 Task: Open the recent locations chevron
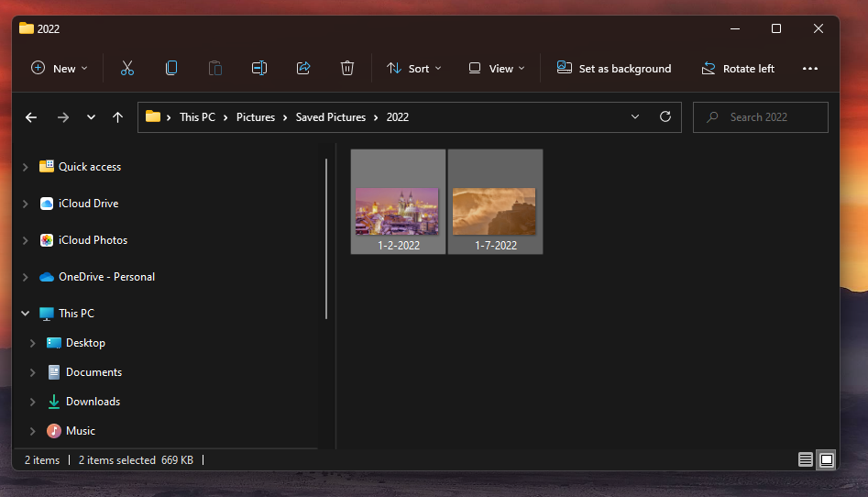(x=91, y=116)
